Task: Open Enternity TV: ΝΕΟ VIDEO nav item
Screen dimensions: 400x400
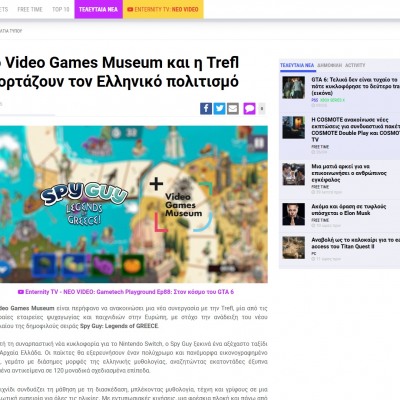Action: click(163, 9)
